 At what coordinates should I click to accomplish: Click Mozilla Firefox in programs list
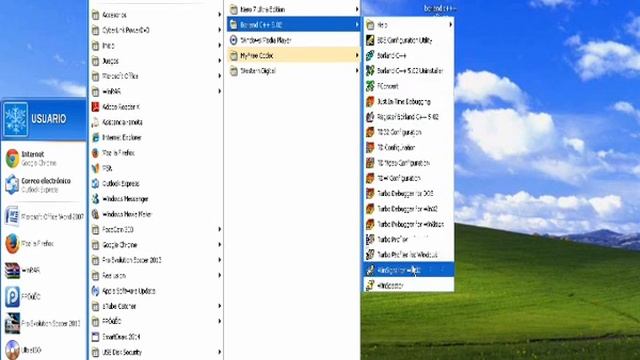(156, 153)
